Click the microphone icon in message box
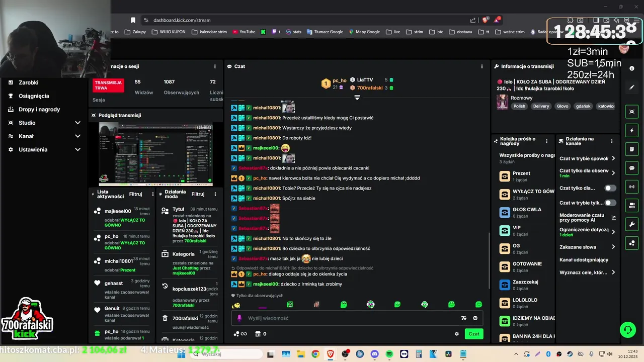644x362 pixels. pyautogui.click(x=239, y=318)
